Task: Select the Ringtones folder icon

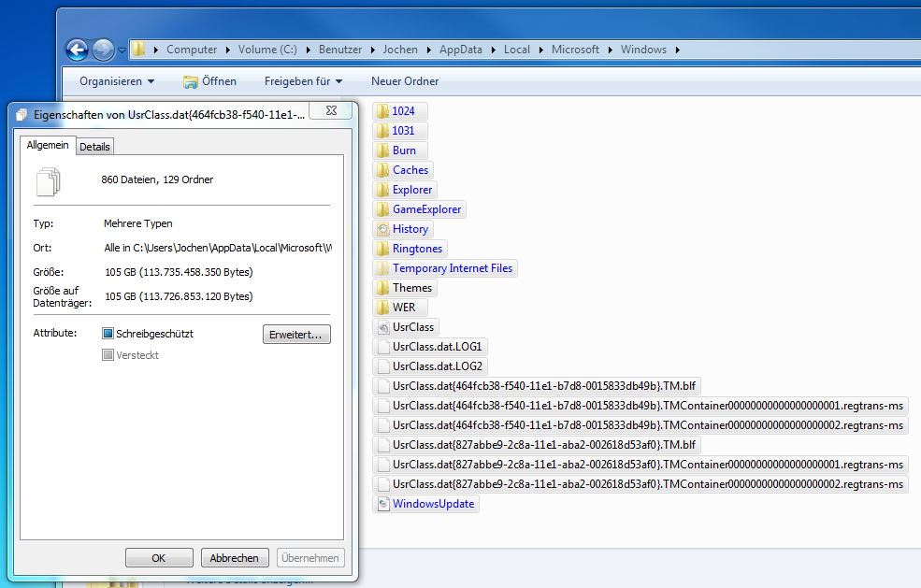Action: pyautogui.click(x=382, y=249)
